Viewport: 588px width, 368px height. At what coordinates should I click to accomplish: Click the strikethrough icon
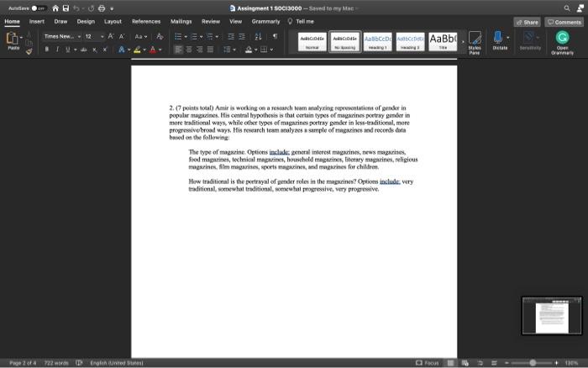[x=84, y=50]
